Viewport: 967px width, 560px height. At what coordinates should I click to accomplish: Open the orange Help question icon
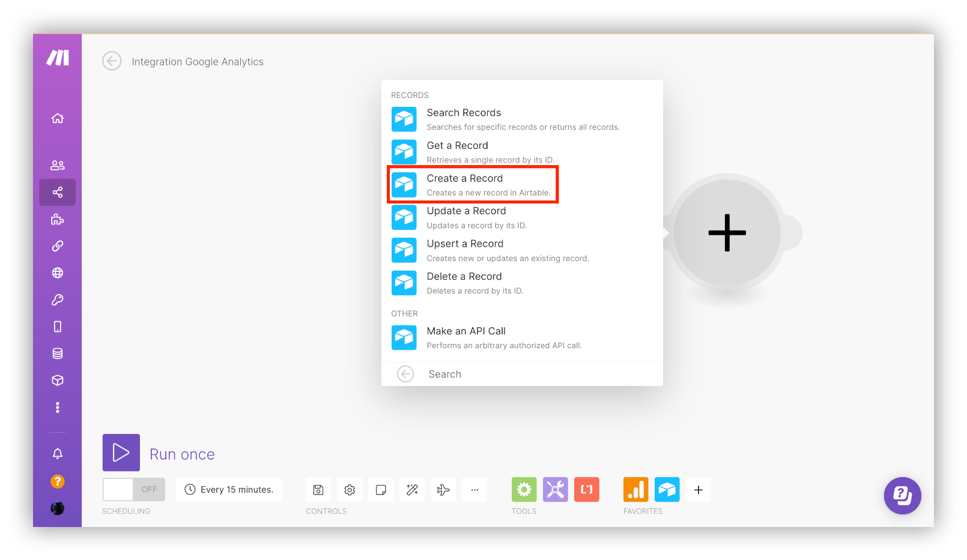(x=58, y=481)
